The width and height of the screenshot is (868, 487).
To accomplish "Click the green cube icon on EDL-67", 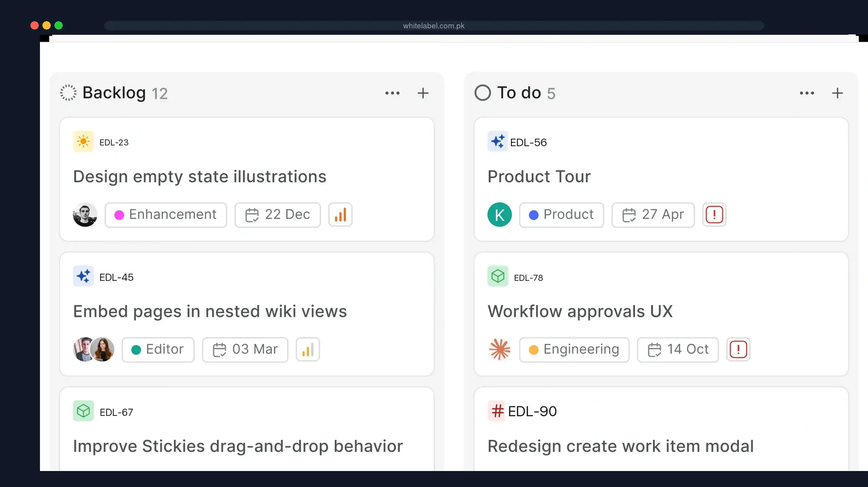I will coord(83,411).
